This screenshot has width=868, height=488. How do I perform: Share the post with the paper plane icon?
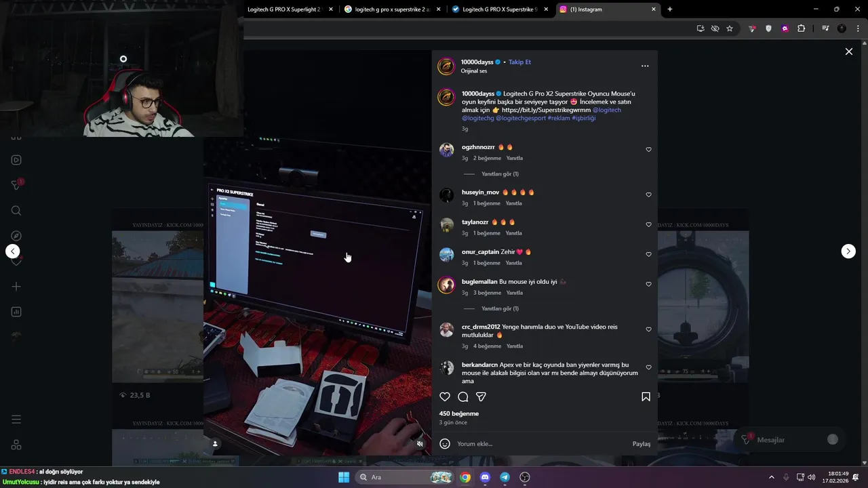coord(481,396)
